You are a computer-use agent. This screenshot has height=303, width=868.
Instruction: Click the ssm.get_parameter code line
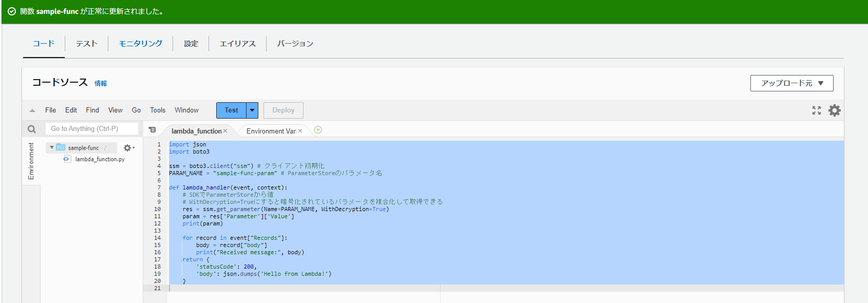tap(286, 209)
